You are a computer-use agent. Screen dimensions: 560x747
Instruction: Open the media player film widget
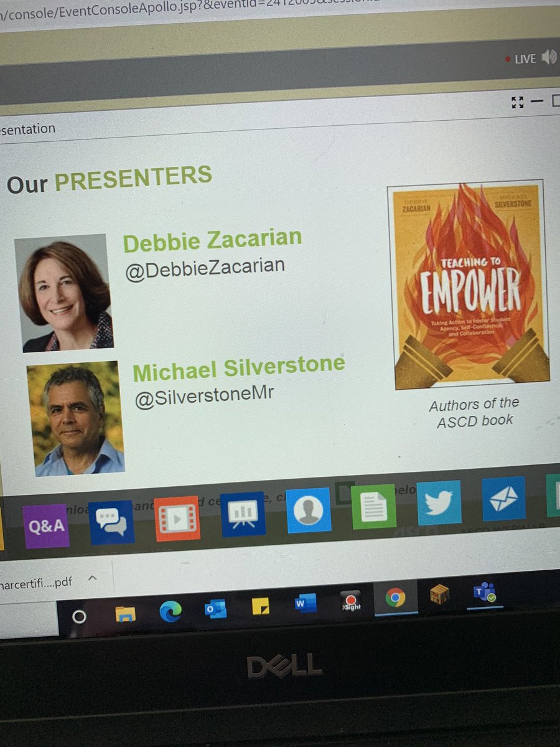[x=177, y=518]
